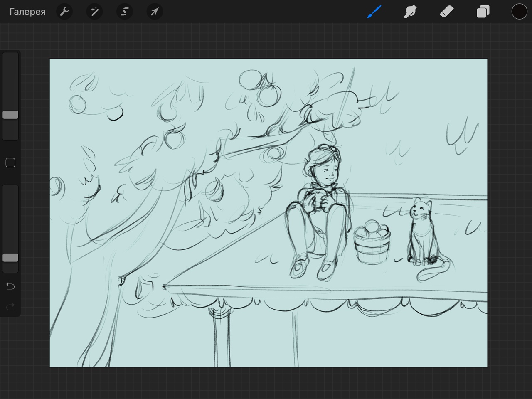
Task: Click the brush size slider handle
Action: point(10,115)
